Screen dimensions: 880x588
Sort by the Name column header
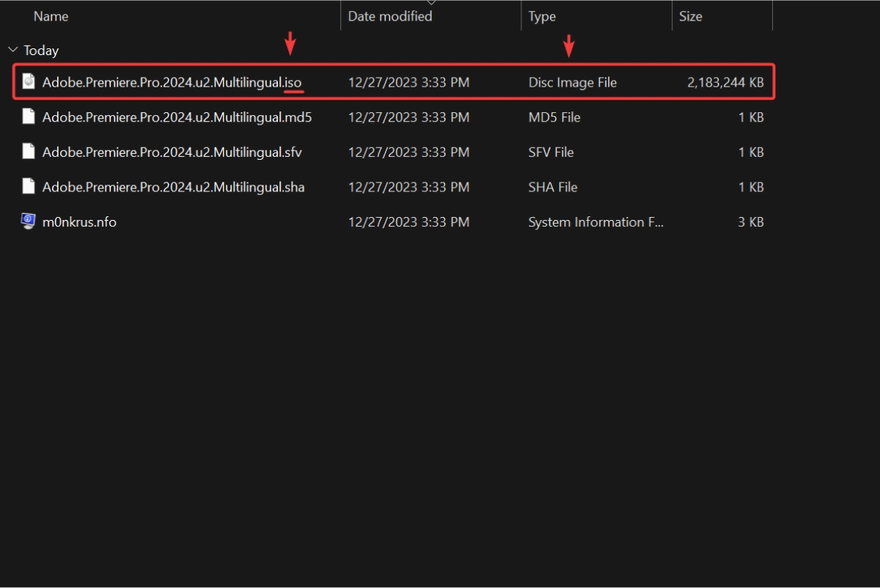(51, 16)
